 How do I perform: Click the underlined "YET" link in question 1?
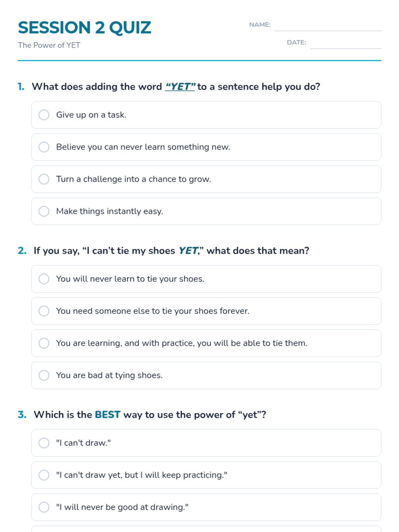pos(180,87)
